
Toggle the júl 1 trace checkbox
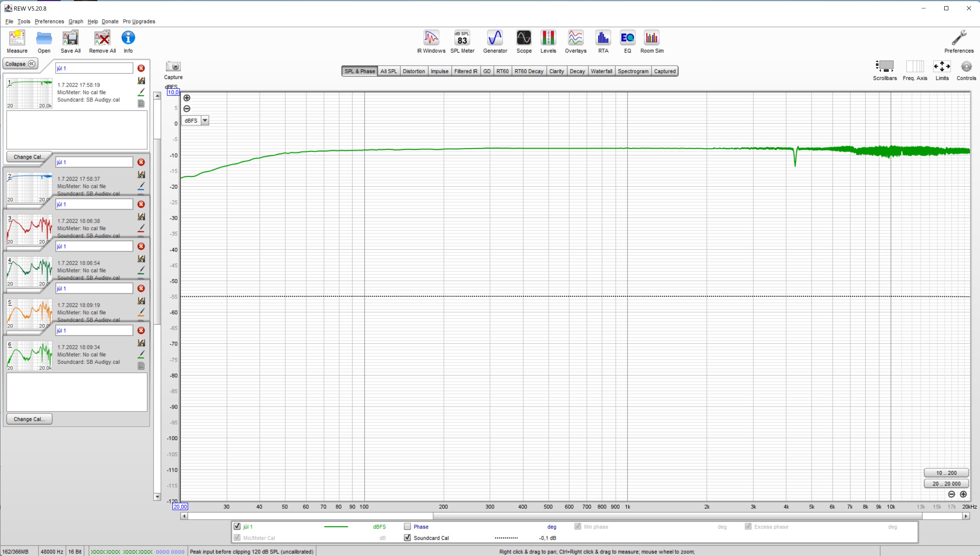237,526
